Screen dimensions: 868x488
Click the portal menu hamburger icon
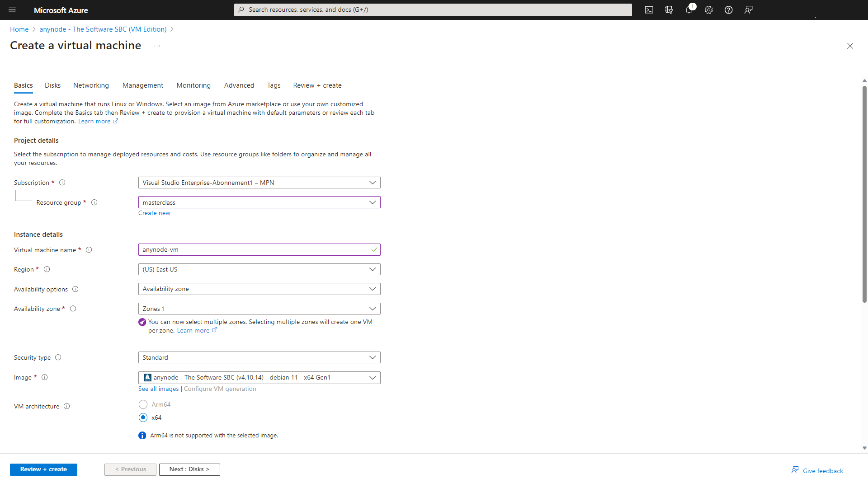click(x=12, y=9)
